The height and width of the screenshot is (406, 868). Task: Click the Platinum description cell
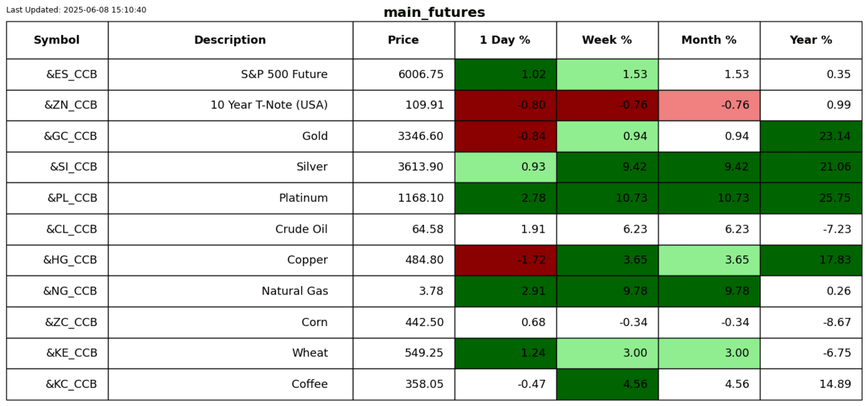(x=303, y=198)
